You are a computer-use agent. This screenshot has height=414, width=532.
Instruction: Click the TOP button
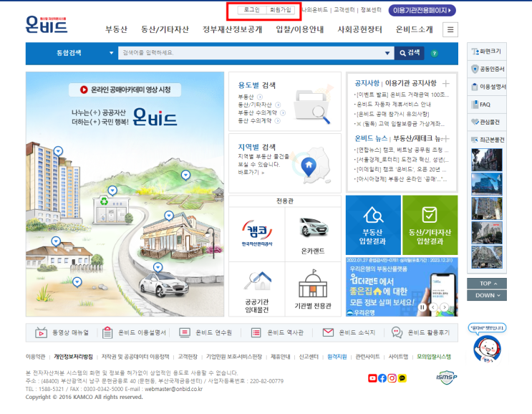point(487,284)
